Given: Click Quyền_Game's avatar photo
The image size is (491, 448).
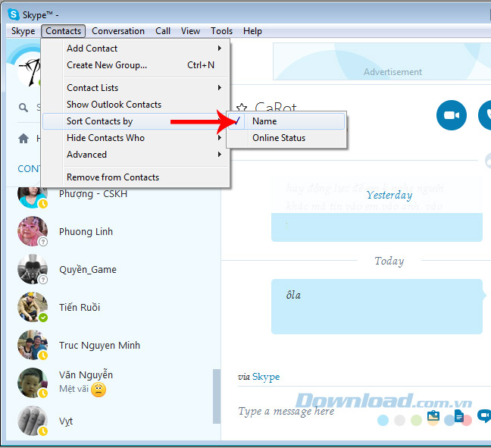Looking at the screenshot, I should pyautogui.click(x=33, y=269).
